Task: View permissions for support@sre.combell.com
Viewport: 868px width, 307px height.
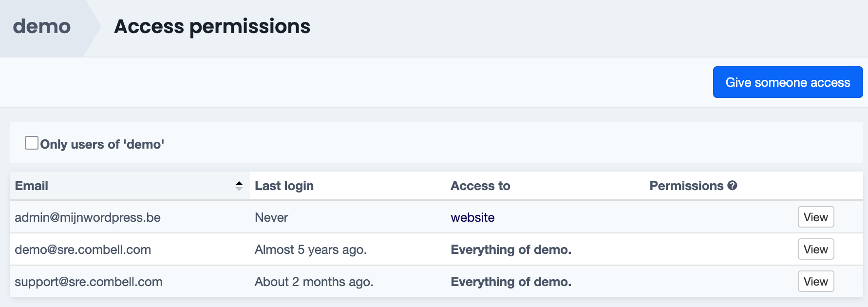Action: (x=815, y=282)
